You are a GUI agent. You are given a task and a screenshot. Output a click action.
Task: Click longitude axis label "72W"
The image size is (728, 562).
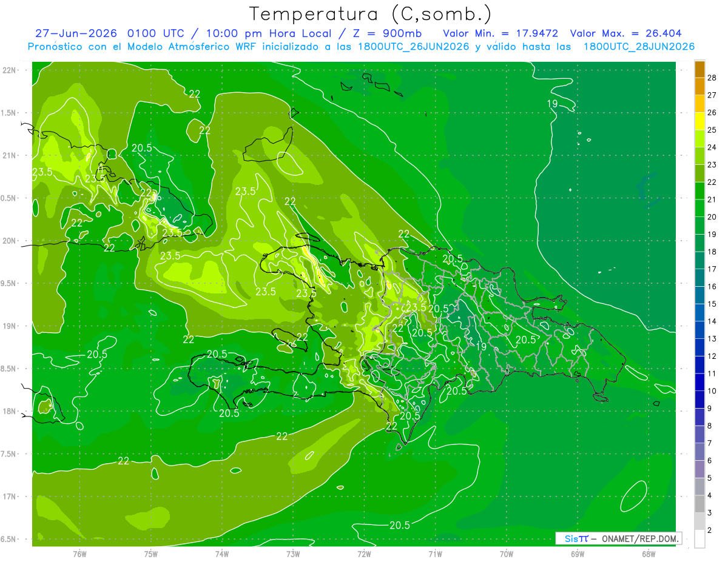364,554
